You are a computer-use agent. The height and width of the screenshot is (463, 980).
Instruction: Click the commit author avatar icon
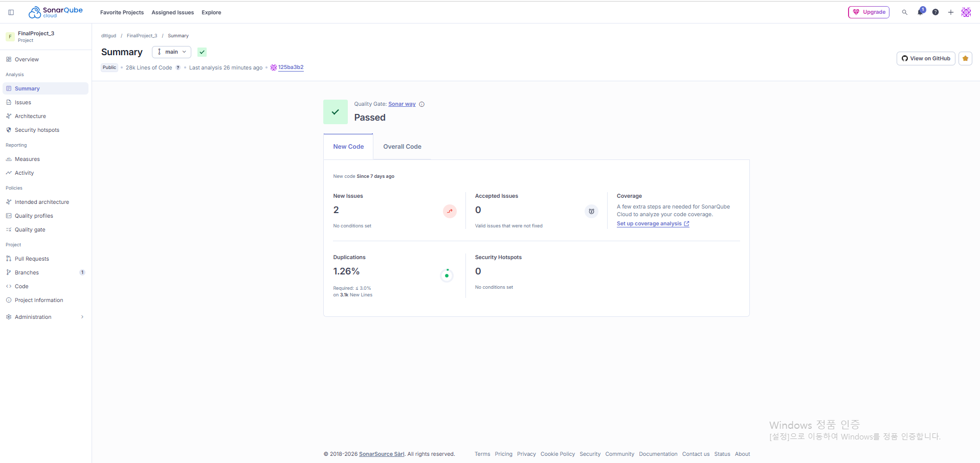coord(274,67)
